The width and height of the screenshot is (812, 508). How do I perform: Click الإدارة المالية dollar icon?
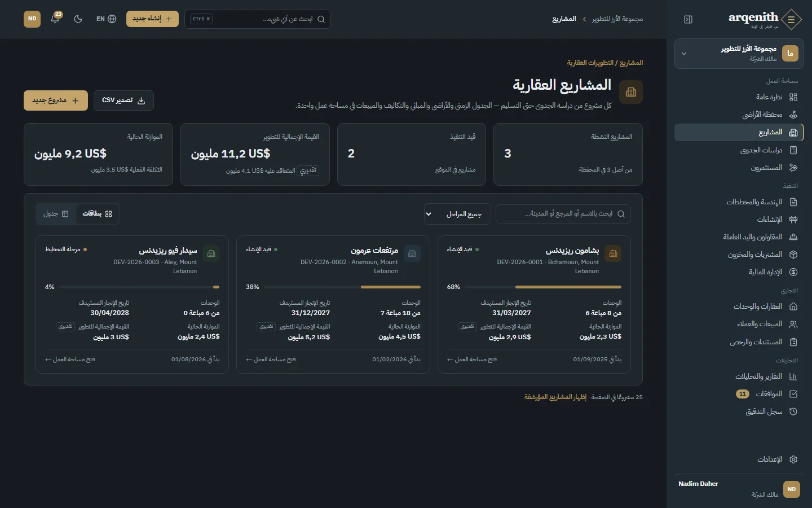(793, 272)
